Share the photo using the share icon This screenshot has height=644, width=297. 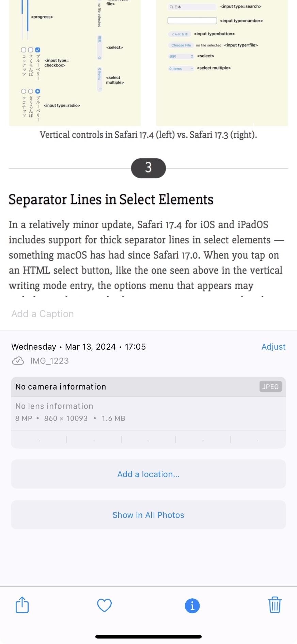(22, 605)
